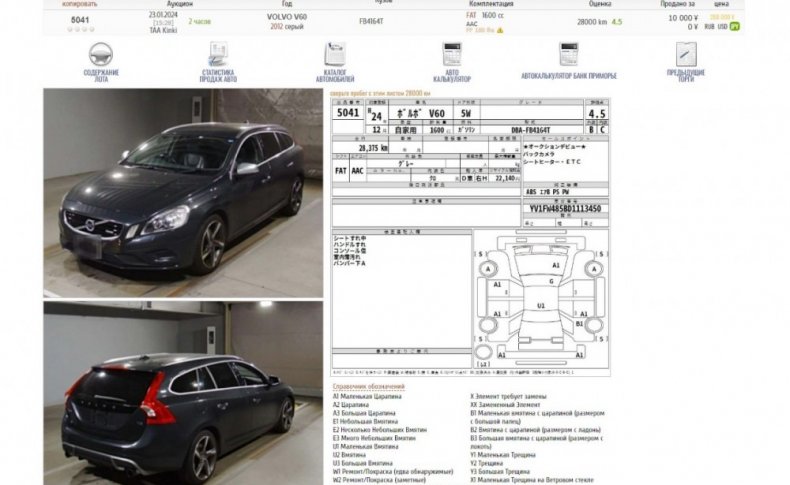
Task: Click the G mark on the car diagram
Action: point(551,282)
